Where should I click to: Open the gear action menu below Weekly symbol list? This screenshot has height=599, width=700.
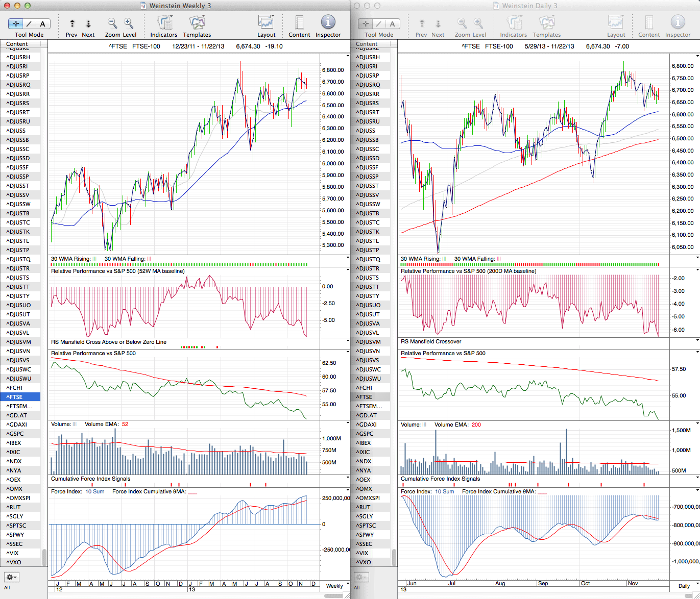point(11,577)
